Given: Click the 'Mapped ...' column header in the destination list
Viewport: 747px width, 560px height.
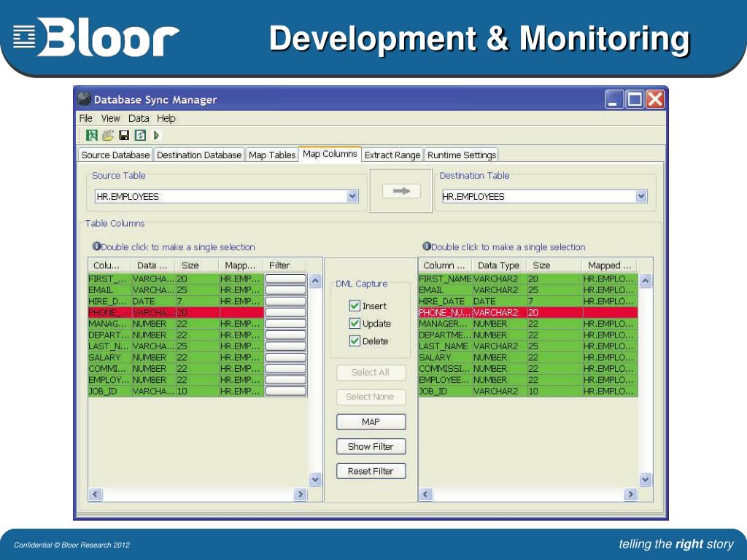Looking at the screenshot, I should click(x=609, y=265).
